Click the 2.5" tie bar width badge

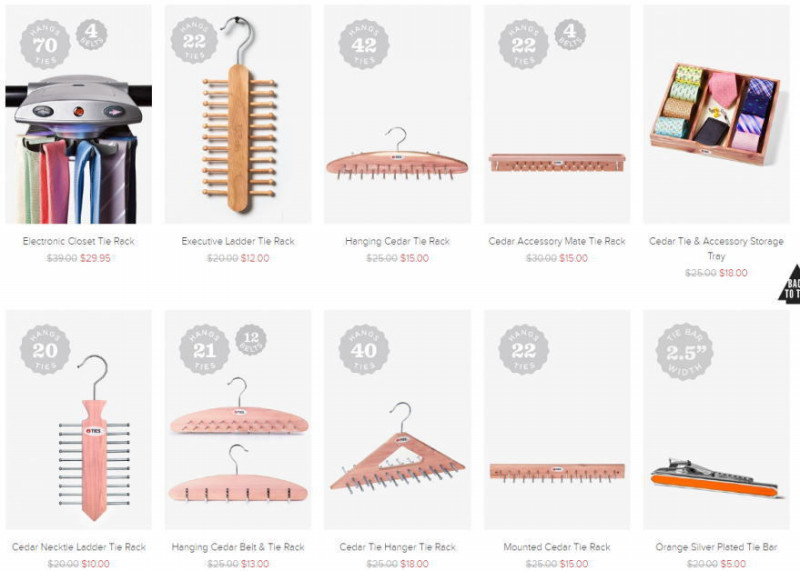tap(684, 352)
